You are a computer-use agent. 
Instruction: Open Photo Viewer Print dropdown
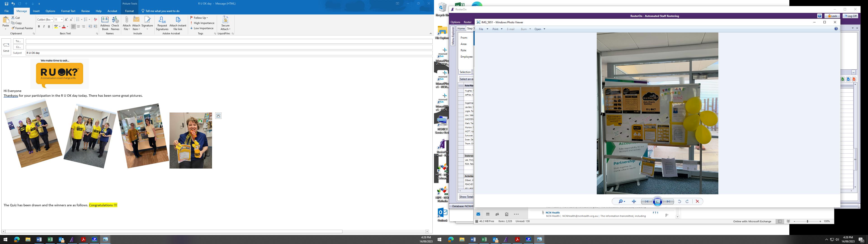pos(497,29)
